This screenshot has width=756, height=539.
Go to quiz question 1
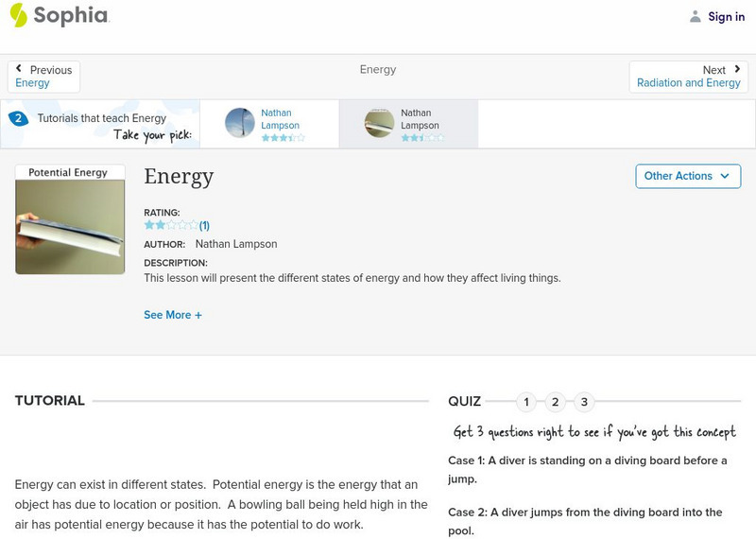[x=526, y=402]
